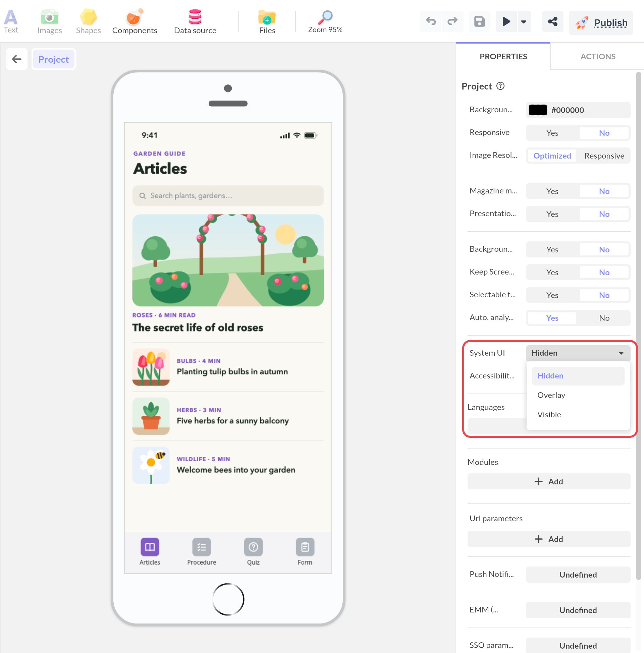The width and height of the screenshot is (644, 653).
Task: Open the Files manager
Action: (267, 22)
